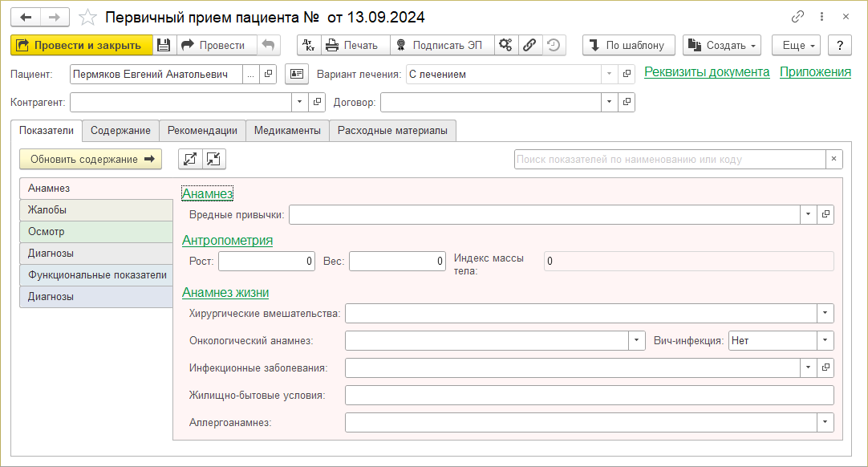Click the Рост input field
The width and height of the screenshot is (868, 467).
pos(266,261)
